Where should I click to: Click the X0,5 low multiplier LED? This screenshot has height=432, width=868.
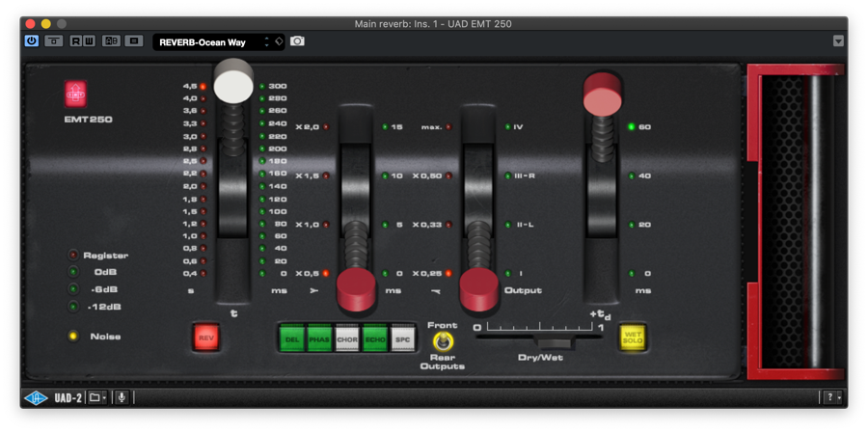tap(326, 273)
